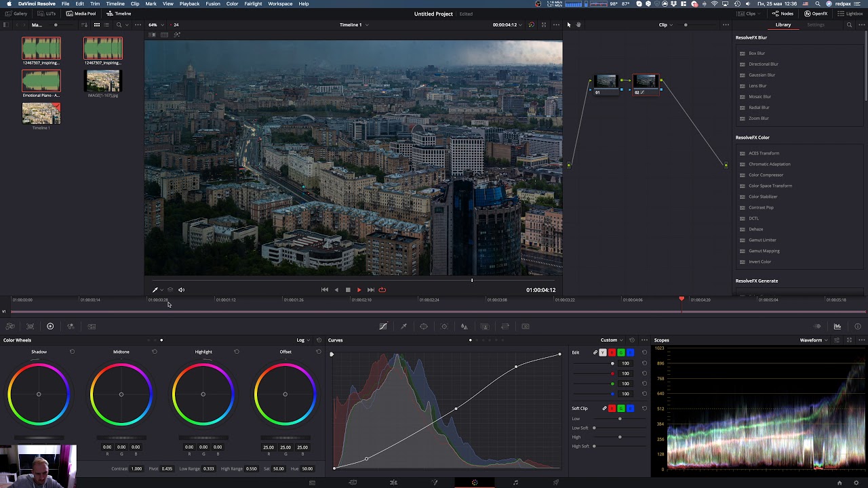This screenshot has height=488, width=868.
Task: Toggle the Y luminance channel in Edit
Action: click(603, 352)
